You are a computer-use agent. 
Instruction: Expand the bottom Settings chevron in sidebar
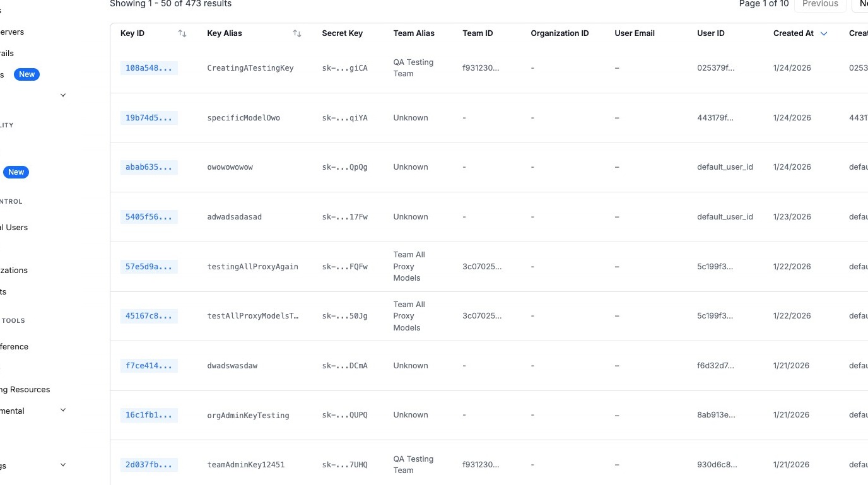tap(62, 465)
